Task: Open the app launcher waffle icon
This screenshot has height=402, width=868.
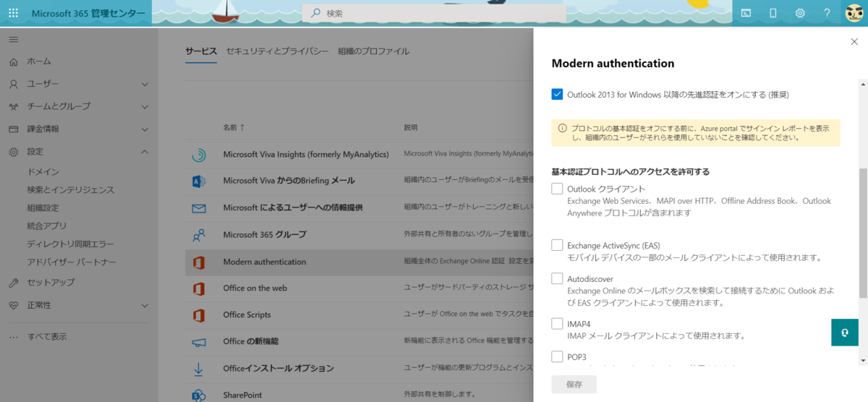Action: 14,13
